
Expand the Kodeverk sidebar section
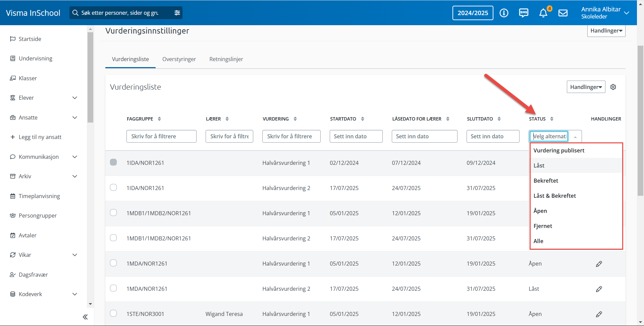click(x=75, y=294)
